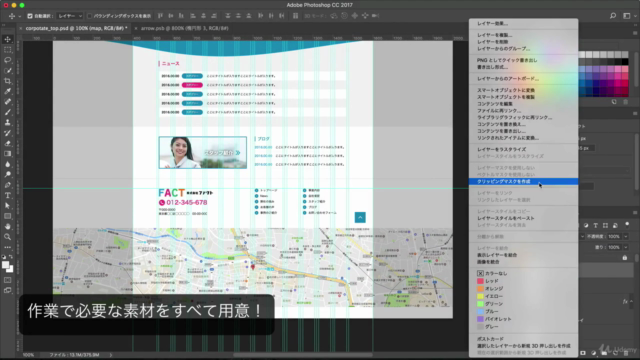Choose レイヤーをラスタライズ from the context menu

point(523,149)
